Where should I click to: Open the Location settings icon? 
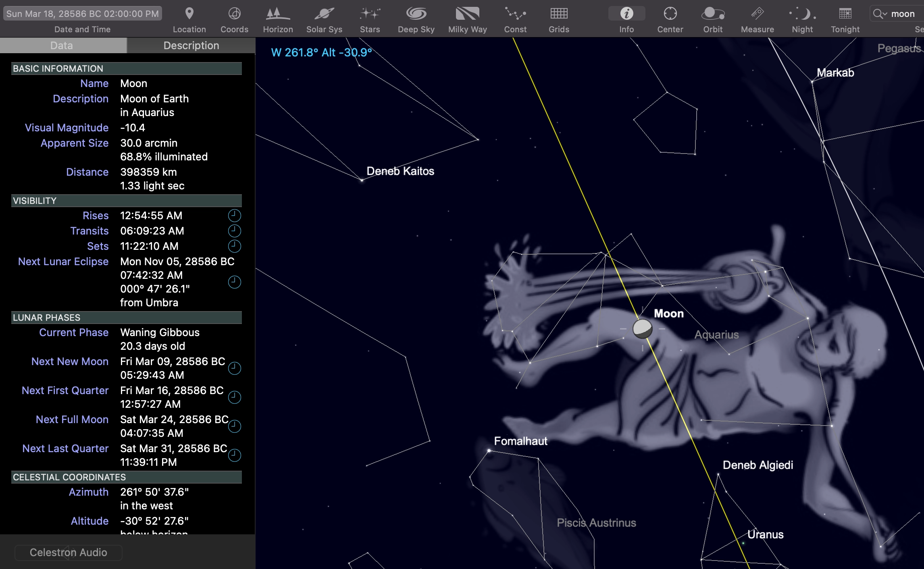[189, 14]
